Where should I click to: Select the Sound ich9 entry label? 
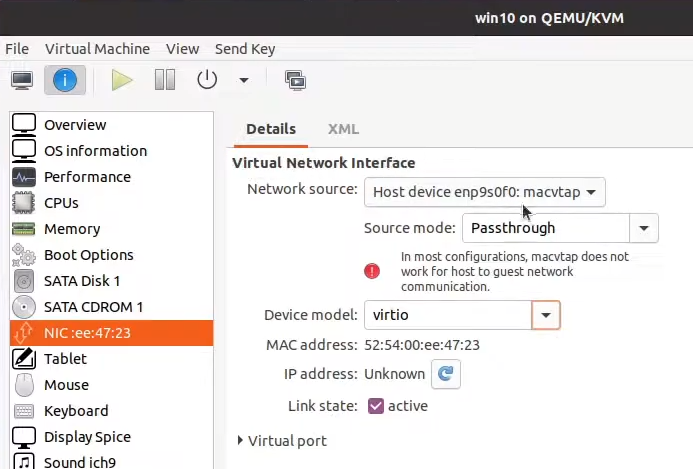tap(80, 462)
